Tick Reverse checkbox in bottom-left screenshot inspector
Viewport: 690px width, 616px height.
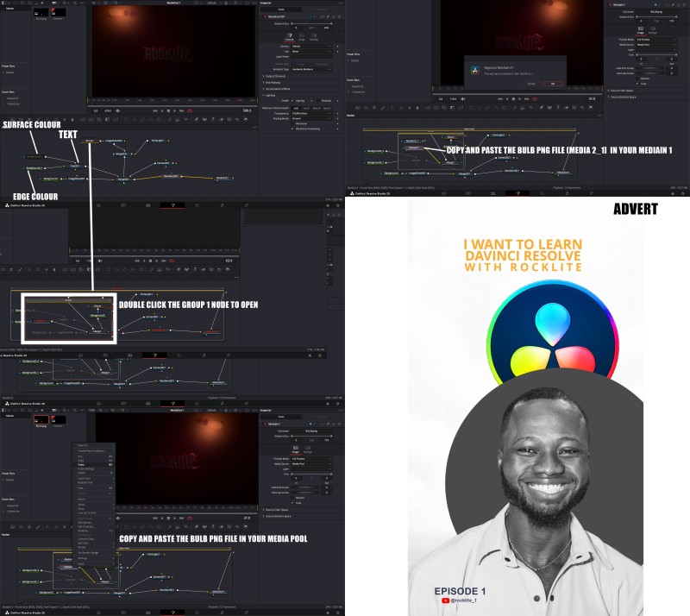point(292,498)
